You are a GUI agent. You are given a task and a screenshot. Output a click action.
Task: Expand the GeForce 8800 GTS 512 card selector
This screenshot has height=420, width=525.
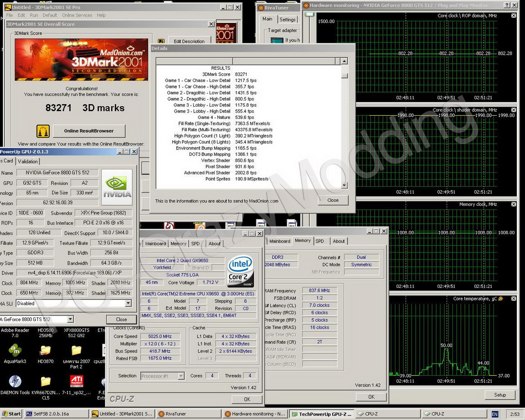(x=70, y=319)
